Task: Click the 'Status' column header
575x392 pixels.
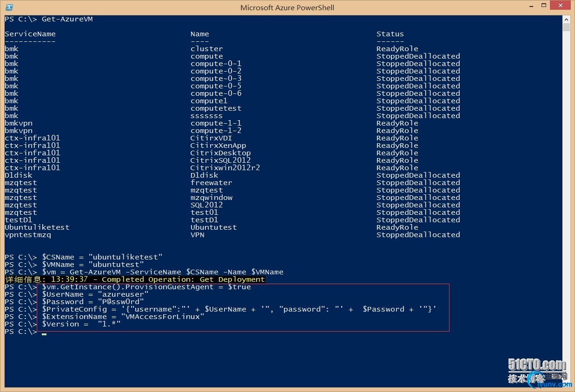Action: click(390, 34)
